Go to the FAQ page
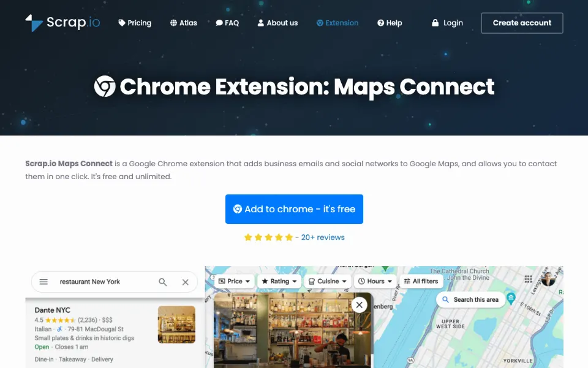The height and width of the screenshot is (368, 588). [x=227, y=23]
